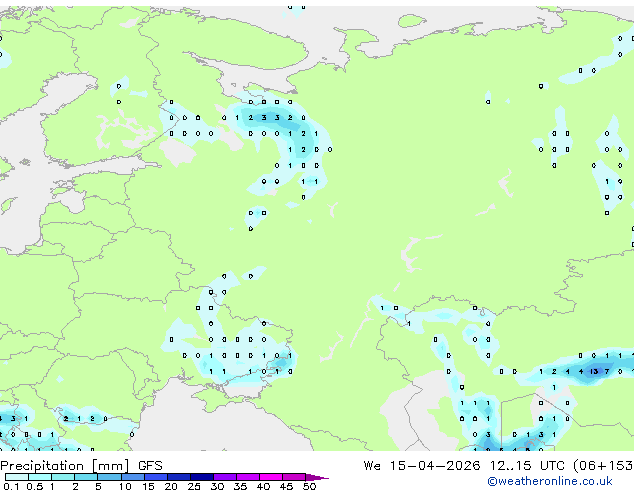Select purple swatch between 30 and 35
This screenshot has width=634, height=490.
click(225, 477)
